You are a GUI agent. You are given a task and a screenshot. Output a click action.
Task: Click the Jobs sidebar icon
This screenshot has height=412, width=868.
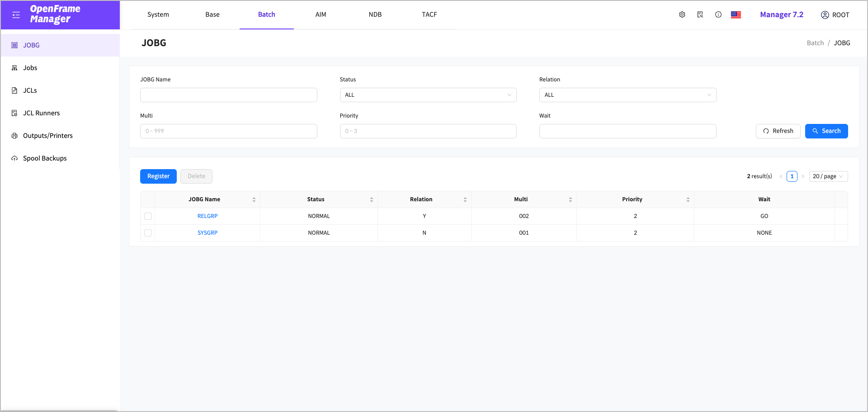pyautogui.click(x=14, y=68)
